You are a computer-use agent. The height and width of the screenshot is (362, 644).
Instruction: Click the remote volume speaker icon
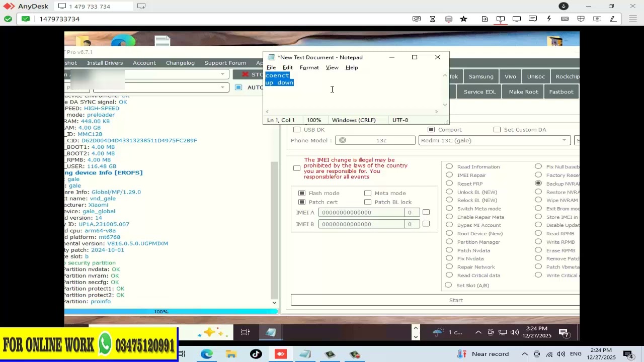[x=514, y=332]
